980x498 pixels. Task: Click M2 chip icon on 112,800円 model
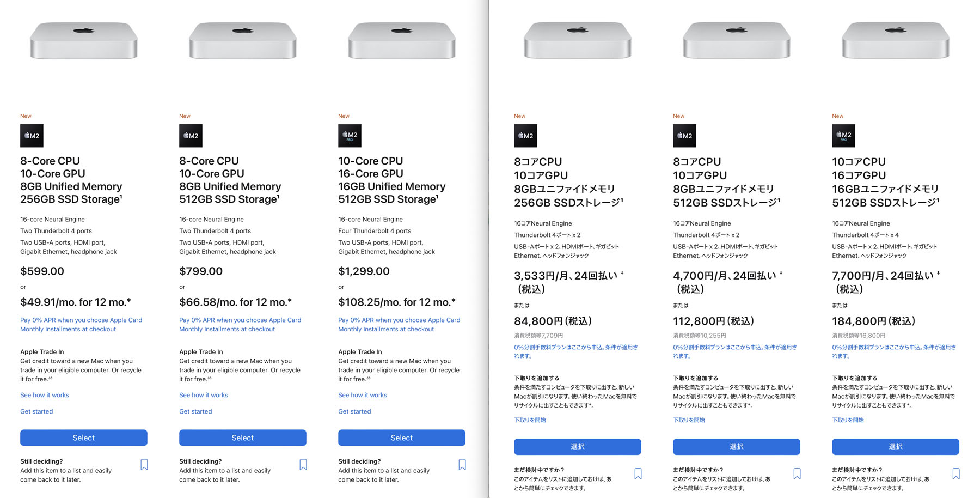click(684, 136)
